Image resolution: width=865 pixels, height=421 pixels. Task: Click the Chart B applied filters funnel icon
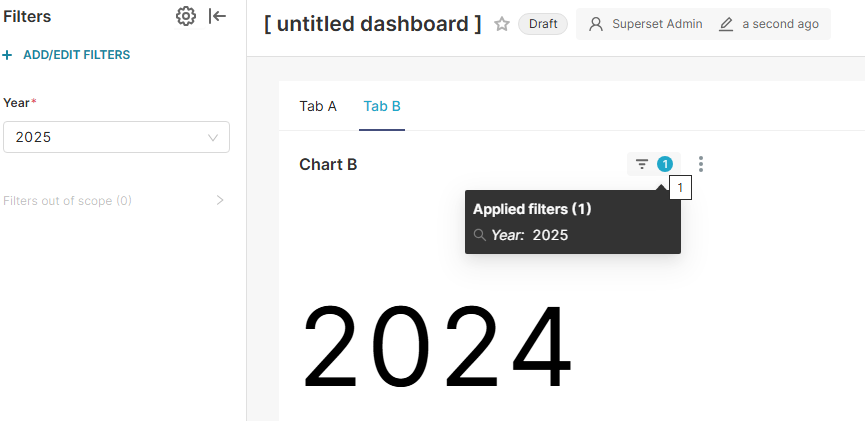pos(642,164)
